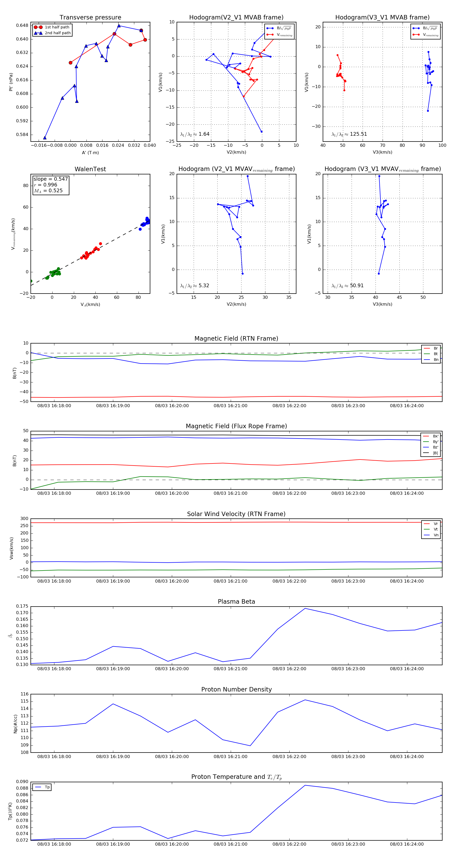Select the Bn legend entry
The image size is (473, 868).
pos(431,360)
